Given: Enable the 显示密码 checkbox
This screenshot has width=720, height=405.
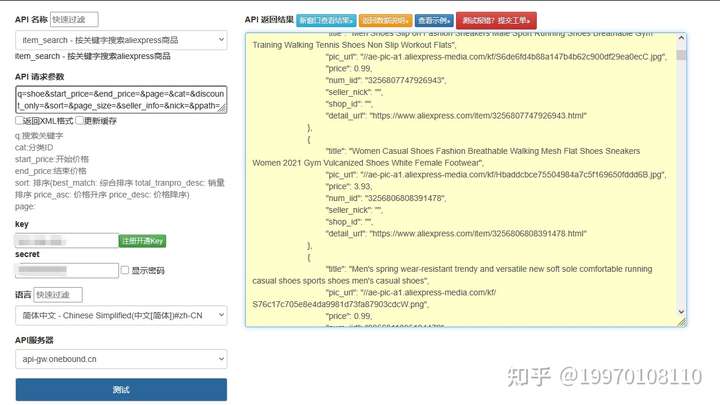Looking at the screenshot, I should pos(125,270).
